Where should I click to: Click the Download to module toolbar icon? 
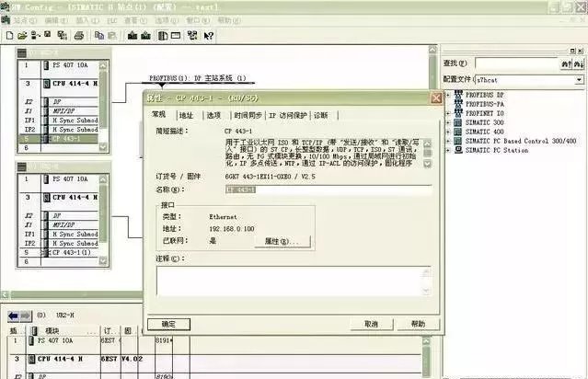click(131, 35)
